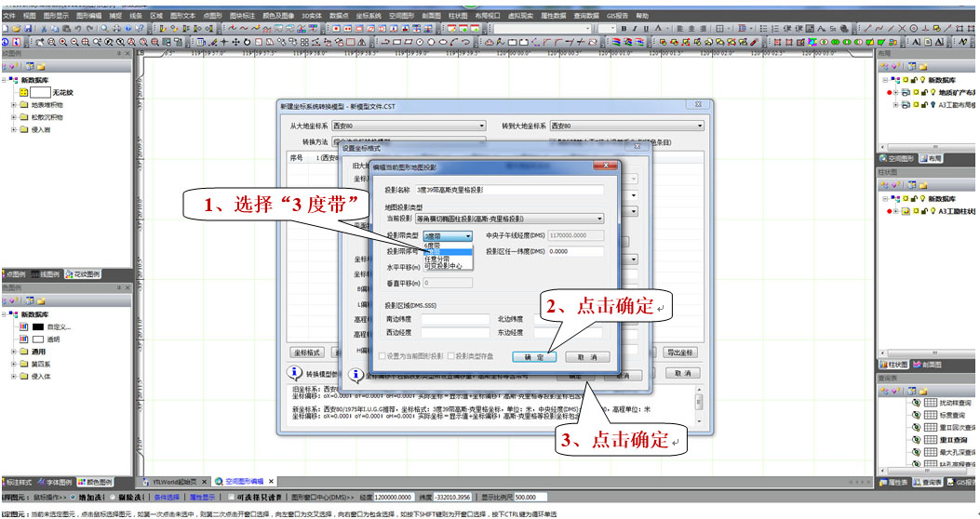Image resolution: width=980 pixels, height=519 pixels.
Task: Toggle 投影类型存盘 checkbox
Action: pyautogui.click(x=450, y=356)
